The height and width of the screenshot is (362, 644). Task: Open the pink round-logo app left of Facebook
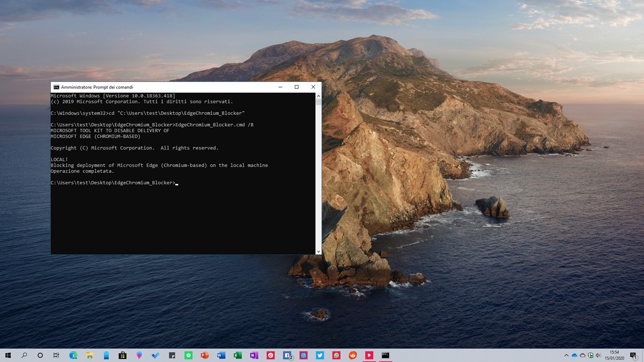[x=271, y=355]
